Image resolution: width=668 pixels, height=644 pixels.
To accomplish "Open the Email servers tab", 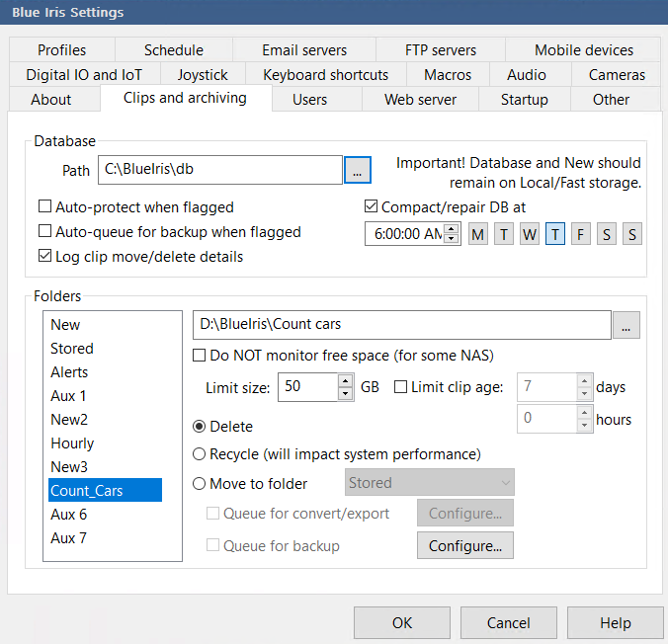I will [x=304, y=49].
